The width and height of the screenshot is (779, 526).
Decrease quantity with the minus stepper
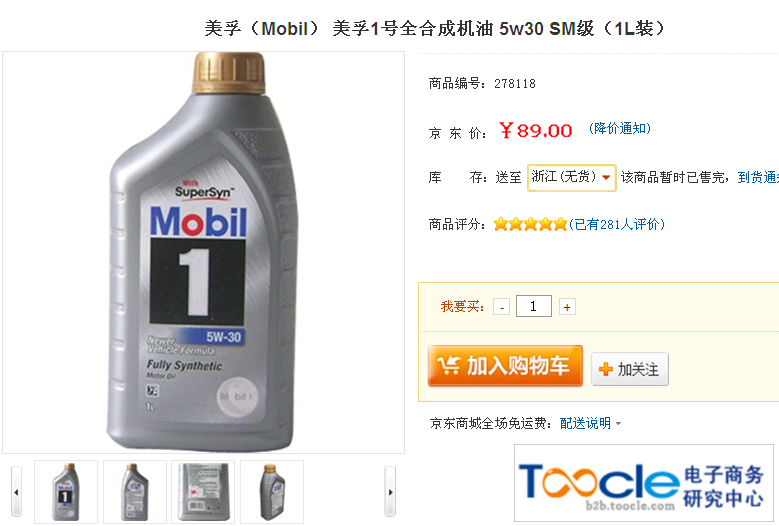pos(501,307)
